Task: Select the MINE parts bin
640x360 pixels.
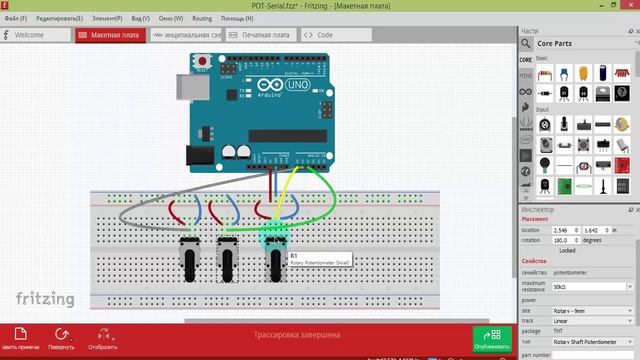Action: 526,76
